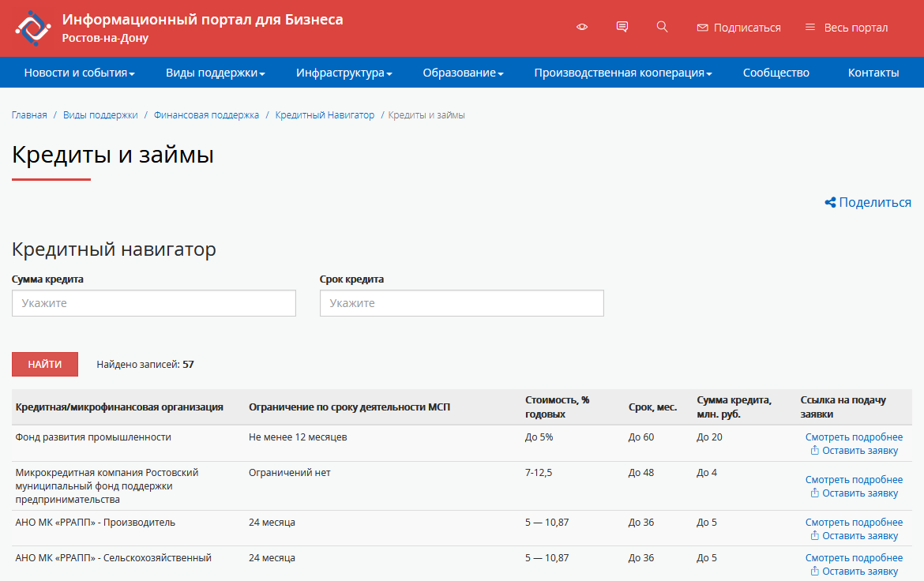Screen dimensions: 924x581
Task: Go to Виды поддержки breadcrumb
Action: point(100,115)
